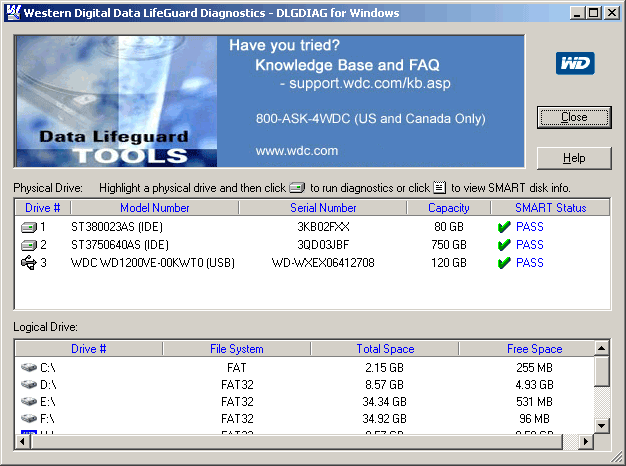Click drive 3 USB icon
Viewport: 626px width, 466px height.
(29, 263)
